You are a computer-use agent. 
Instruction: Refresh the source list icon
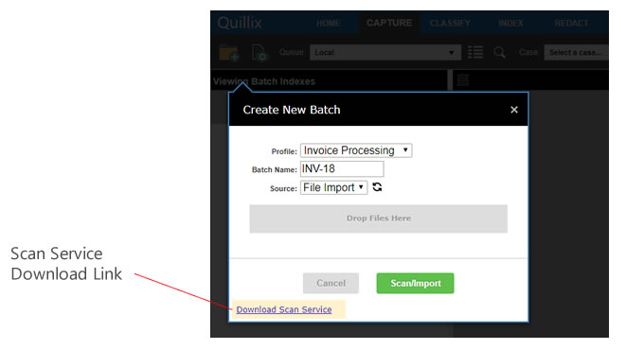pos(377,187)
